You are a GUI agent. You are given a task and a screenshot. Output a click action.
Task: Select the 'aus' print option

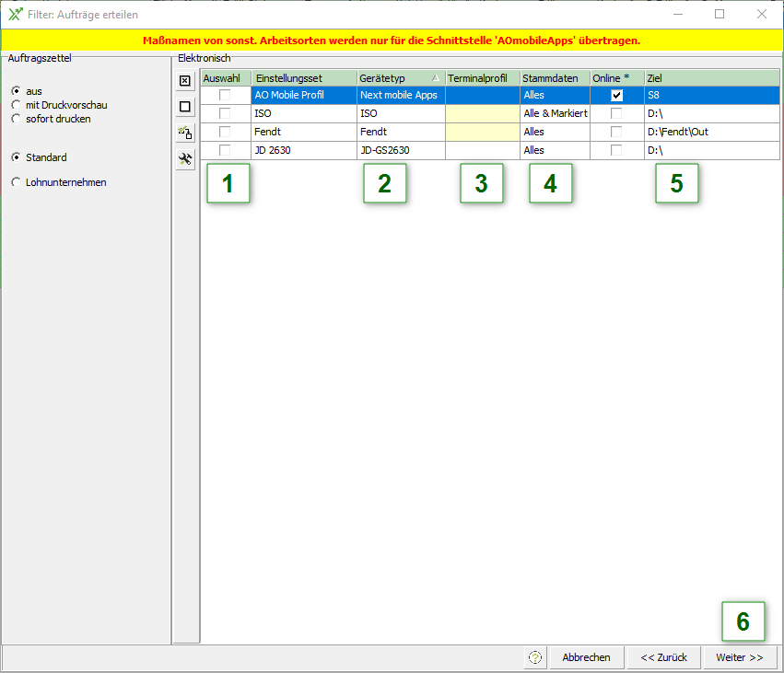[x=16, y=91]
